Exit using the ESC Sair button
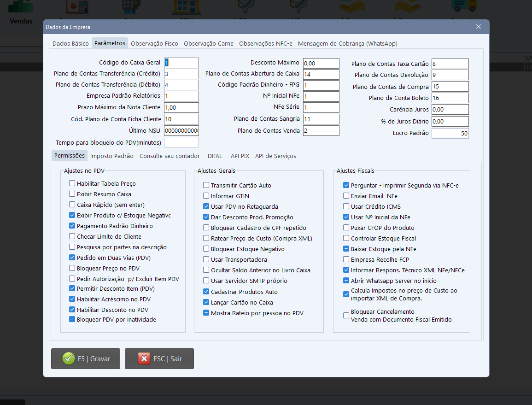The width and height of the screenshot is (532, 405). click(x=159, y=358)
